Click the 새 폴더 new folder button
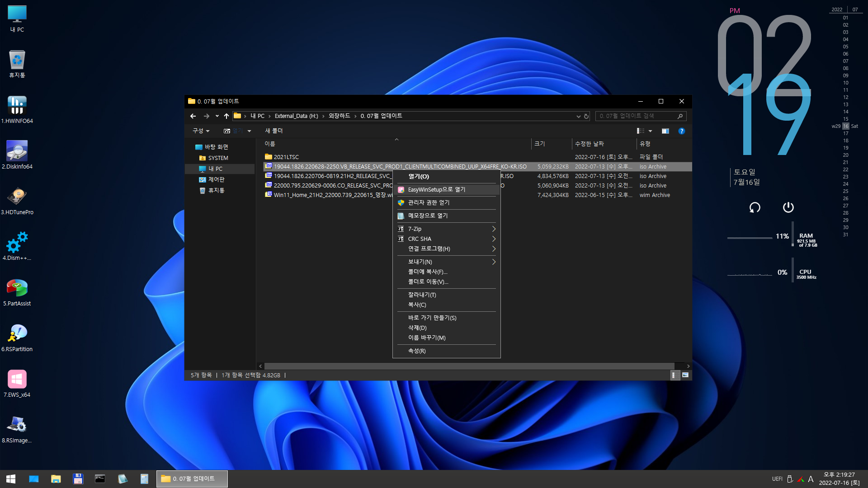 pyautogui.click(x=274, y=131)
